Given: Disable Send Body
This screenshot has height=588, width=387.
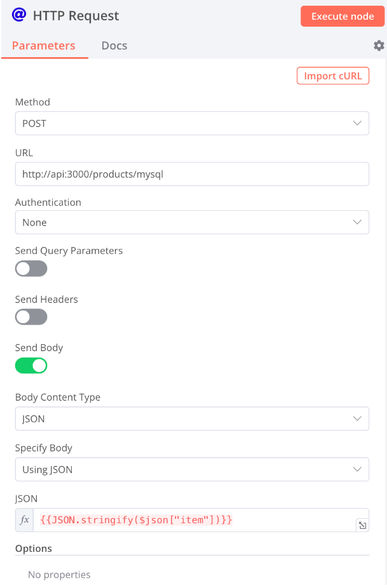Looking at the screenshot, I should pos(31,365).
